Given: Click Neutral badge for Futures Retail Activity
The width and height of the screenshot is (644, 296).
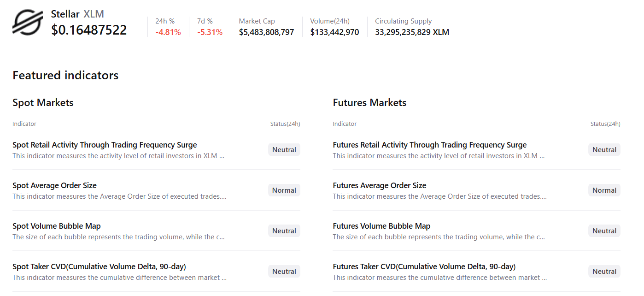Looking at the screenshot, I should point(604,150).
